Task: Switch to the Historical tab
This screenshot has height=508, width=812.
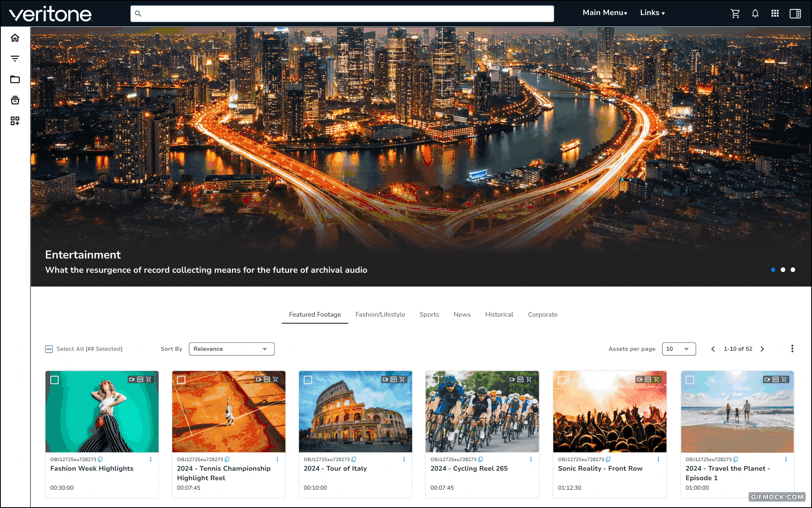Action: (x=499, y=314)
